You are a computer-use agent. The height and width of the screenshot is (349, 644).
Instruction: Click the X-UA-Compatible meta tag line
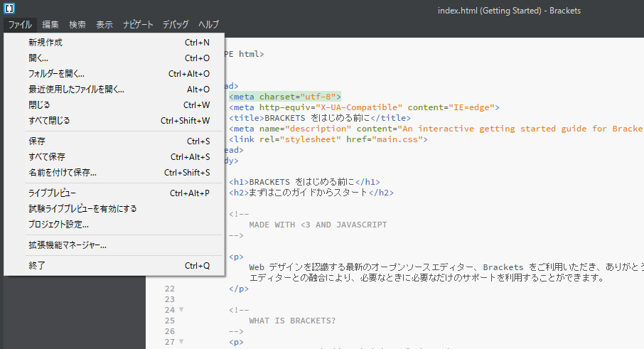[x=364, y=107]
